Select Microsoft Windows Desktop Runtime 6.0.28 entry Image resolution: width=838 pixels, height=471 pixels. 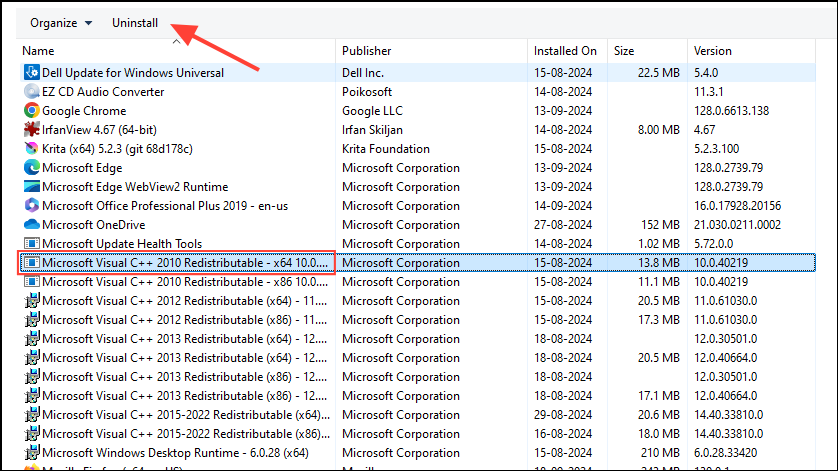coord(175,453)
